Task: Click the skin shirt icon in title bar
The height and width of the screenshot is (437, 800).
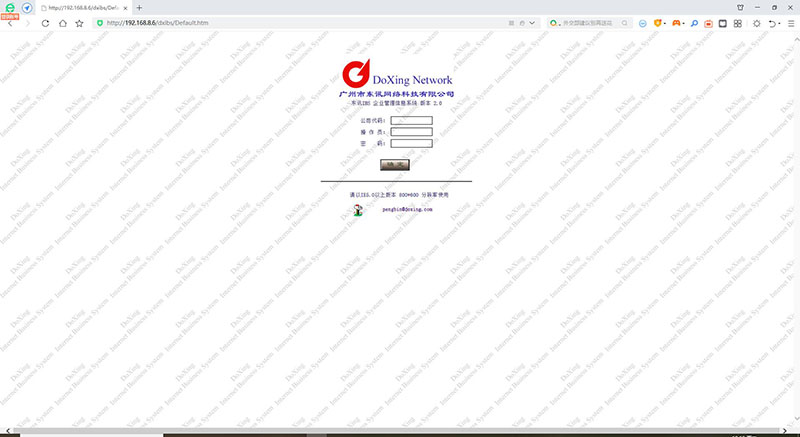Action: coord(740,8)
